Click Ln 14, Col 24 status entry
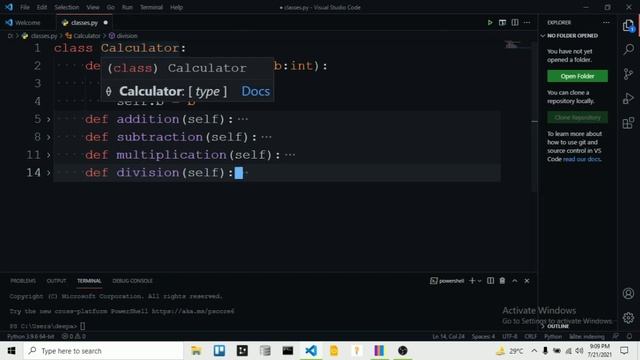Image resolution: width=640 pixels, height=360 pixels. 449,336
